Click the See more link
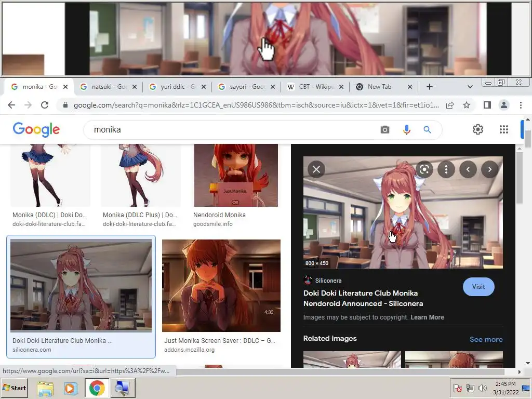The image size is (532, 399). tap(486, 339)
